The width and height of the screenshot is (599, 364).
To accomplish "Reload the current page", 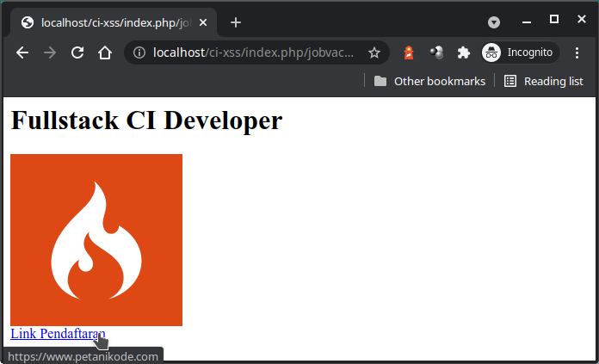I will point(77,52).
